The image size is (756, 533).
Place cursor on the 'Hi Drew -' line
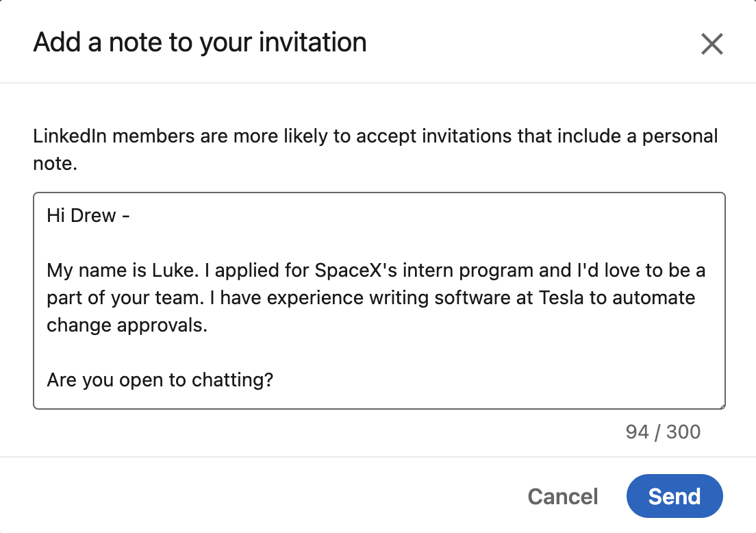[x=88, y=216]
